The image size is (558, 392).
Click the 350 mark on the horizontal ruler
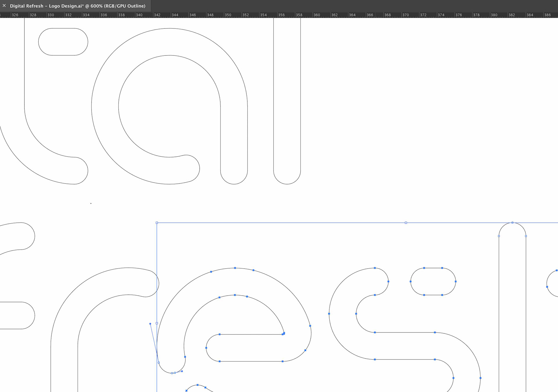(x=228, y=15)
